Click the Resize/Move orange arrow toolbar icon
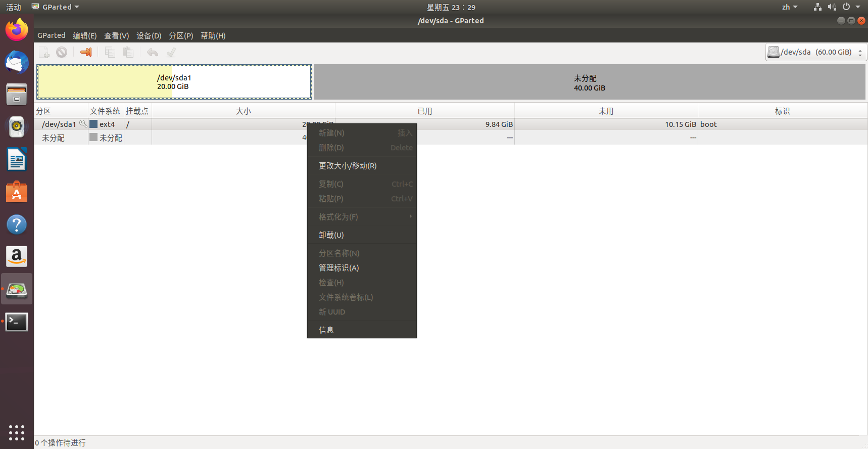868x449 pixels. pyautogui.click(x=86, y=52)
